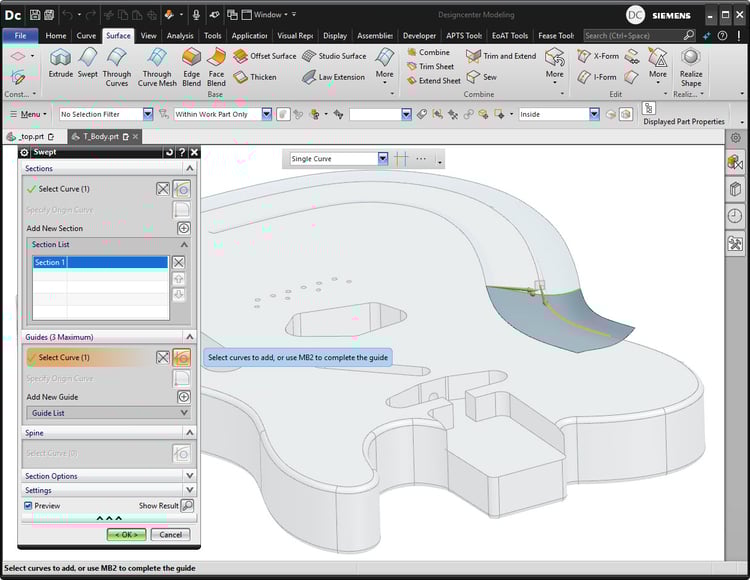Switch to the Analysis ribbon tab
This screenshot has width=750, height=580.
pyautogui.click(x=180, y=35)
